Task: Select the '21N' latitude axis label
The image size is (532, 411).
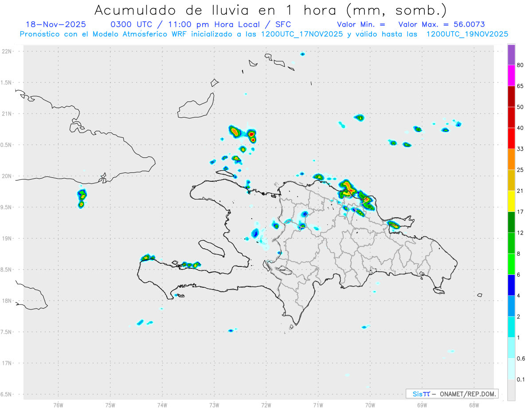Action: pos(7,114)
